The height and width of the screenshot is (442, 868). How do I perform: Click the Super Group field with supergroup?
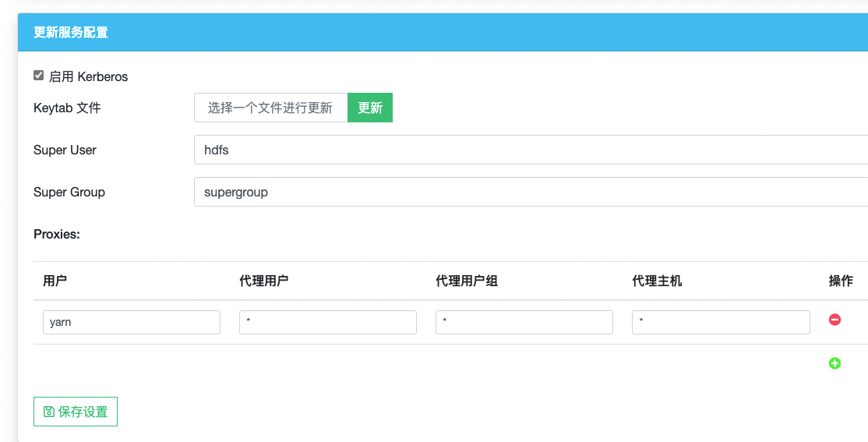tap(530, 192)
